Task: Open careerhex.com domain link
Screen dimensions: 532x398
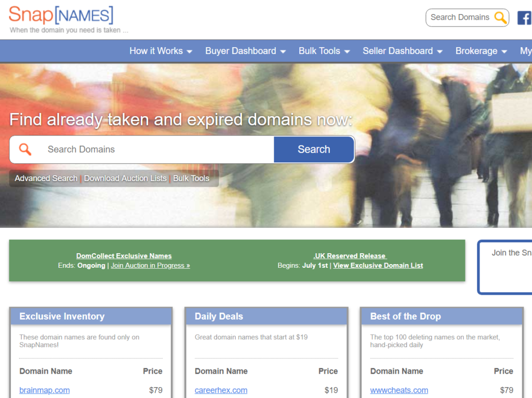Action: (x=221, y=390)
